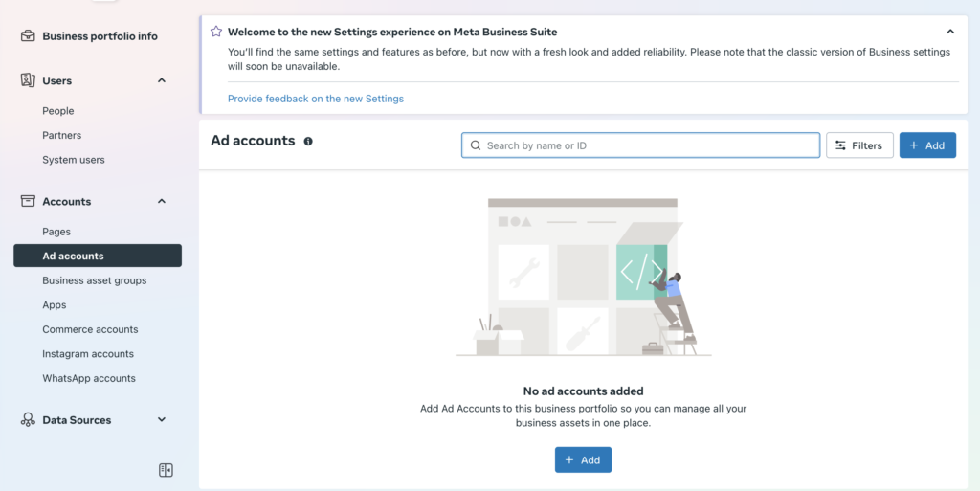
Task: Collapse the Accounts section chevron
Action: click(161, 201)
